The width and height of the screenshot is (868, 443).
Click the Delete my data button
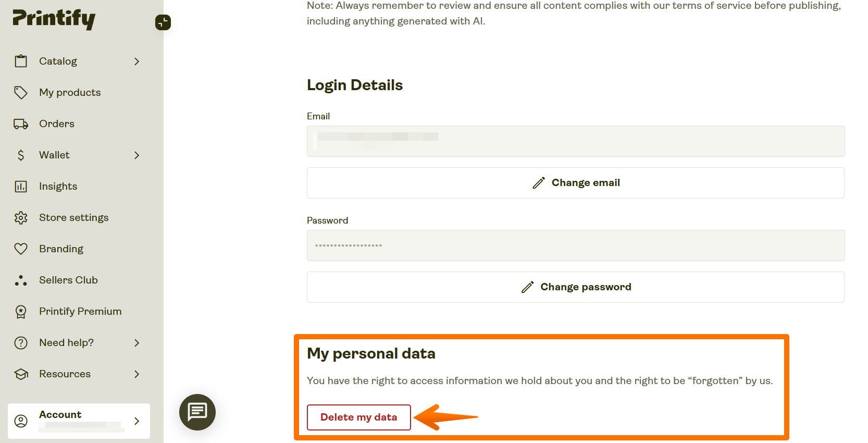(x=358, y=417)
